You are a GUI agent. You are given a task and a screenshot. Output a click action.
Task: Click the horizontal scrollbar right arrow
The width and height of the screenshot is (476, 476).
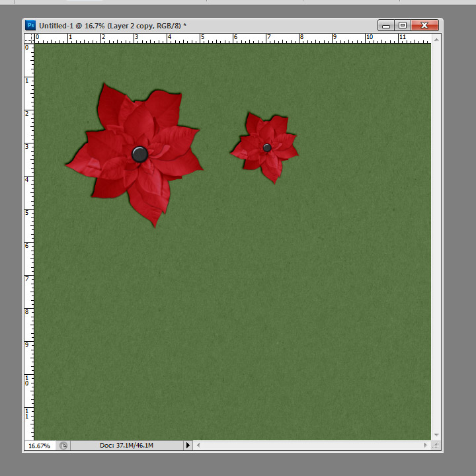425,446
